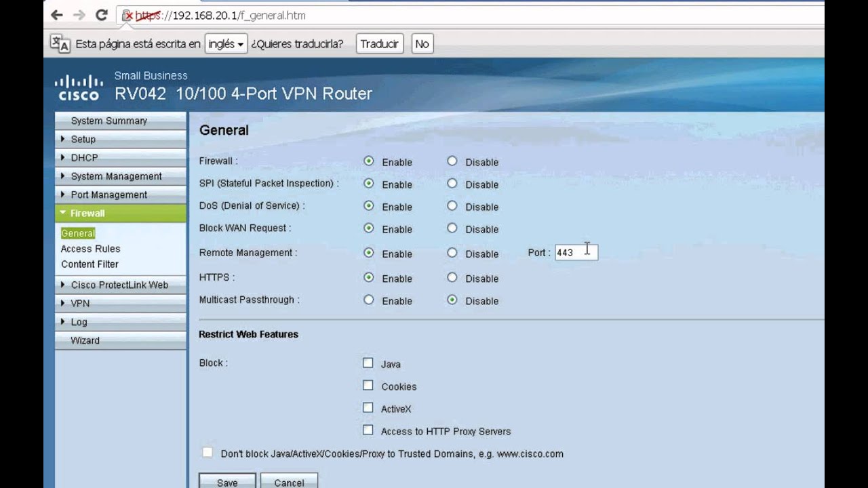
Task: Click the Port field showing 443
Action: [x=576, y=252]
